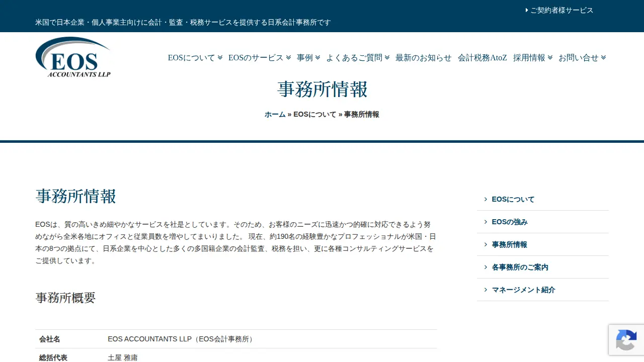
Task: Open the EOSのサービス menu item
Action: 256,57
